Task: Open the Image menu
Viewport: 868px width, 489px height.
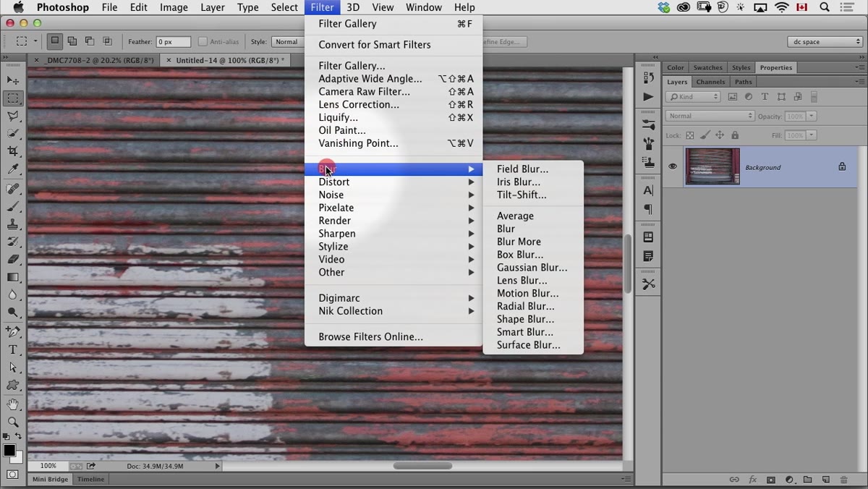Action: point(174,7)
